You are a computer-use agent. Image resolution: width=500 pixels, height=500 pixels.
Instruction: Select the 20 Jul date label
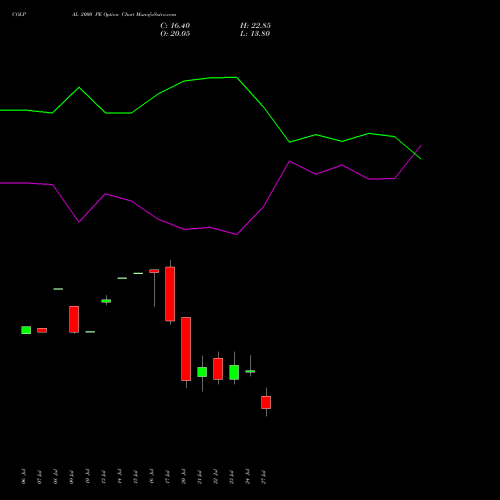click(x=184, y=477)
